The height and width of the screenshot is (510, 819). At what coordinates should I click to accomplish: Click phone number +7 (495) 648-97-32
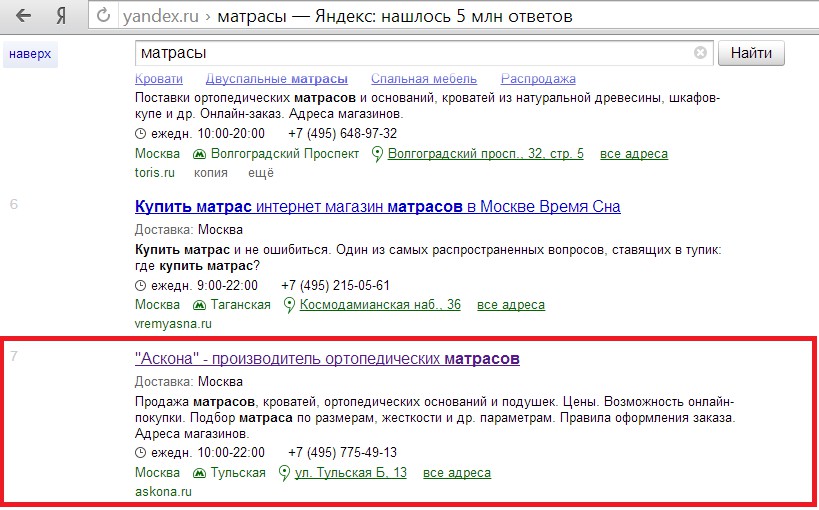tap(343, 134)
